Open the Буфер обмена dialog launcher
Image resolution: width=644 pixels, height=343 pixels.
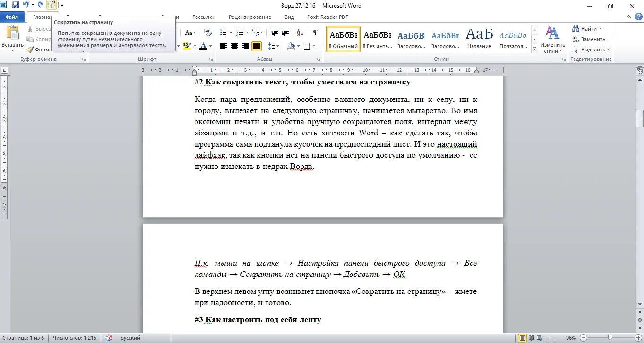pos(84,59)
